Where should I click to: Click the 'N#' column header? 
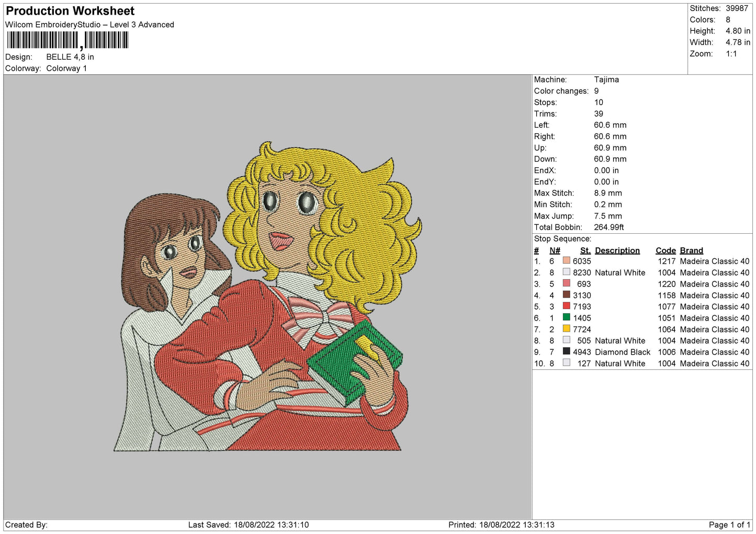(555, 251)
